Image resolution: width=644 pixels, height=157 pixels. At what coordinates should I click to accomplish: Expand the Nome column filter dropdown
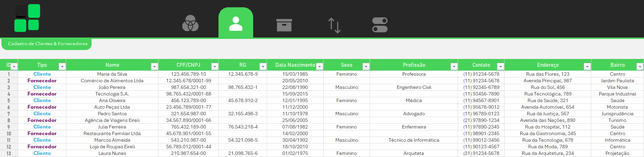tap(154, 66)
